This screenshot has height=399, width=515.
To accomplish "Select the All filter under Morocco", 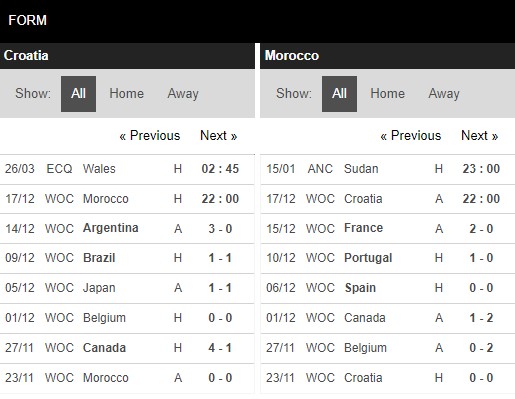I will [x=339, y=94].
